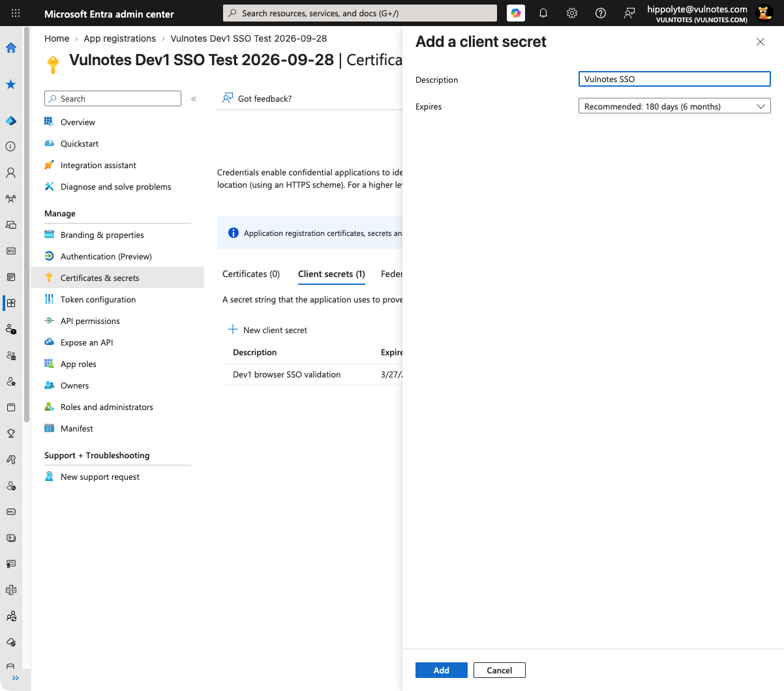This screenshot has width=784, height=691.
Task: Click the row Dev1 browser SSO validation
Action: tap(312, 374)
